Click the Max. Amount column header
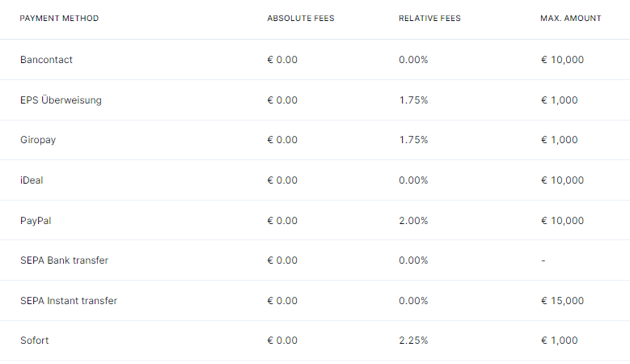 [x=570, y=19]
